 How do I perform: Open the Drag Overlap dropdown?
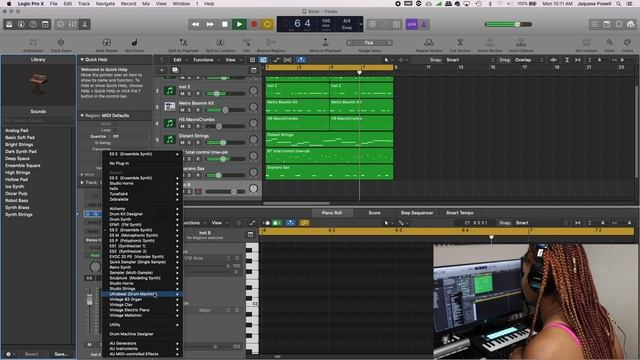click(529, 60)
